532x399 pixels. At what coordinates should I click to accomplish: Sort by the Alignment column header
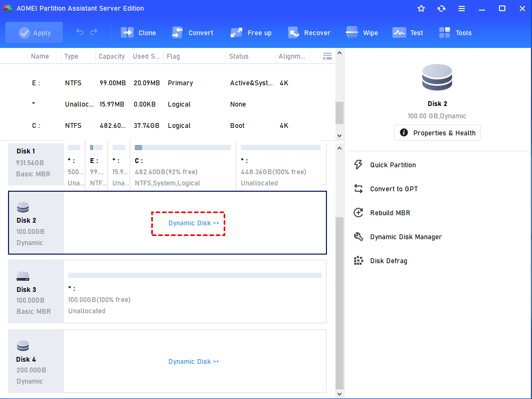[x=292, y=56]
